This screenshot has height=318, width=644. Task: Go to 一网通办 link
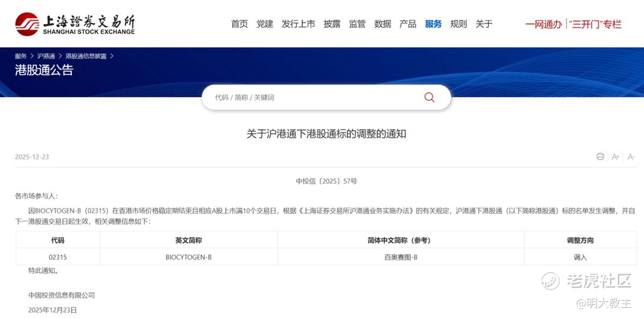tap(544, 24)
